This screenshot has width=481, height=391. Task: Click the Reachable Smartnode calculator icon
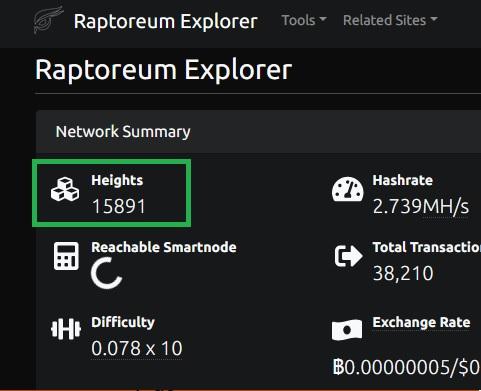(66, 256)
